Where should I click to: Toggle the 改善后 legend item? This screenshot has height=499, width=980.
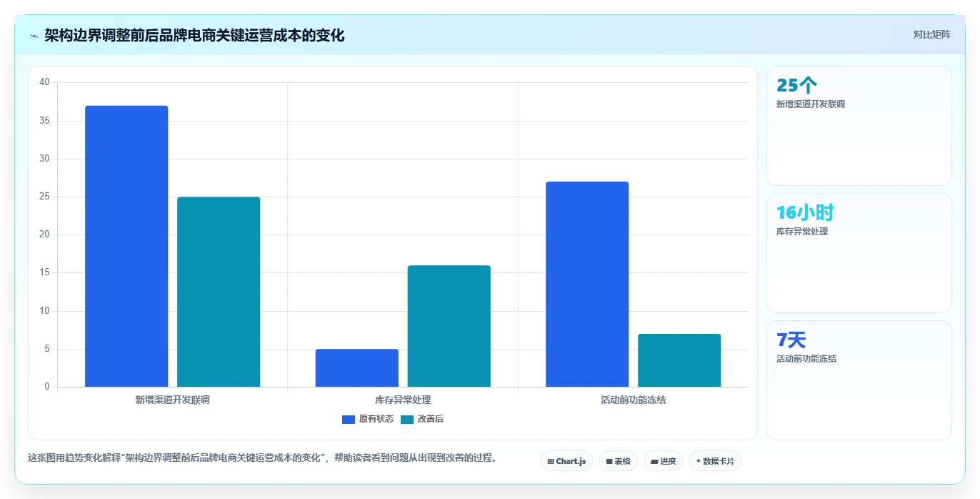(x=422, y=419)
